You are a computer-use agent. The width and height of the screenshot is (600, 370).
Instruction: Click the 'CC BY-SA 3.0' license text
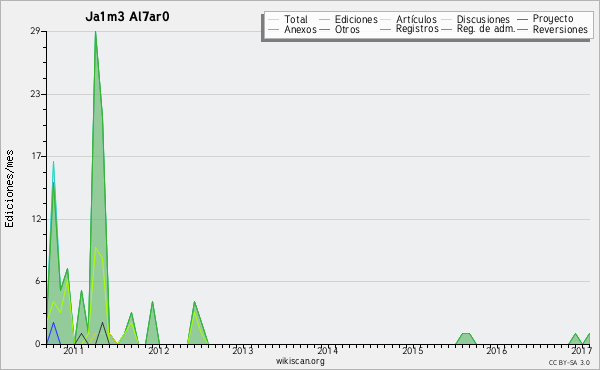pyautogui.click(x=569, y=363)
